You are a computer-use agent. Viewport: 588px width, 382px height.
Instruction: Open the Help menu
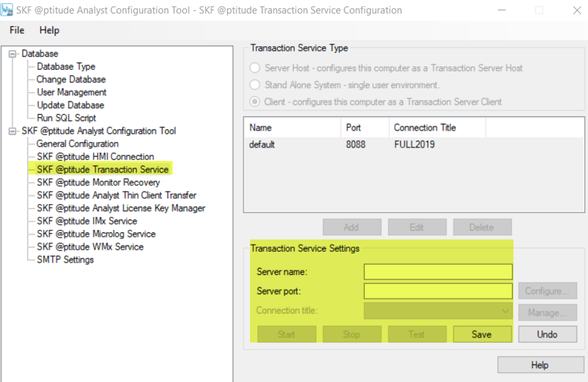(x=49, y=30)
